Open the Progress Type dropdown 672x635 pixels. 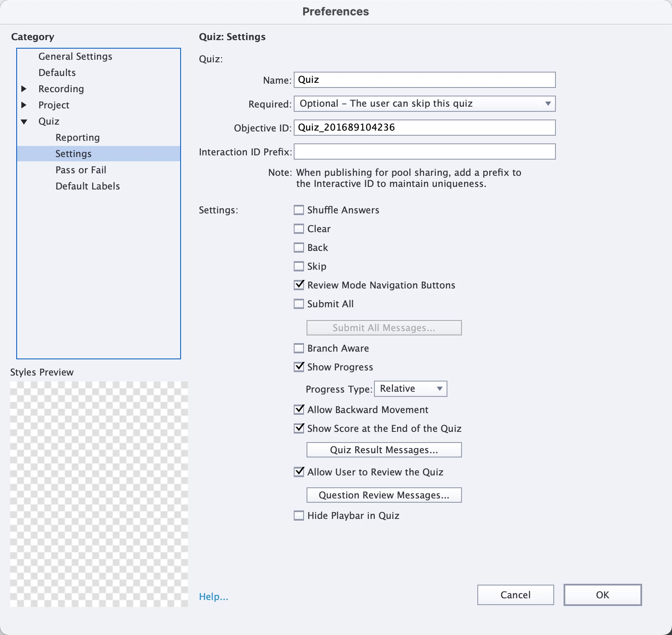[x=411, y=389]
